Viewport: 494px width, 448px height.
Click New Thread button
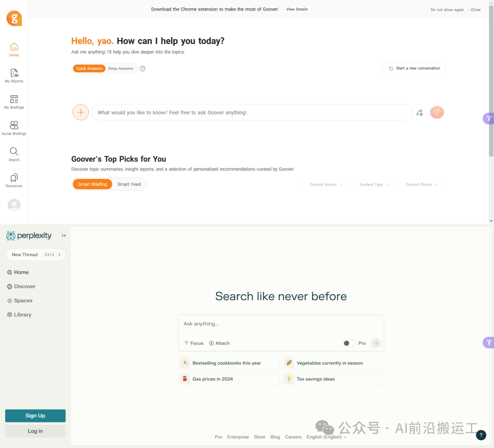click(x=36, y=254)
